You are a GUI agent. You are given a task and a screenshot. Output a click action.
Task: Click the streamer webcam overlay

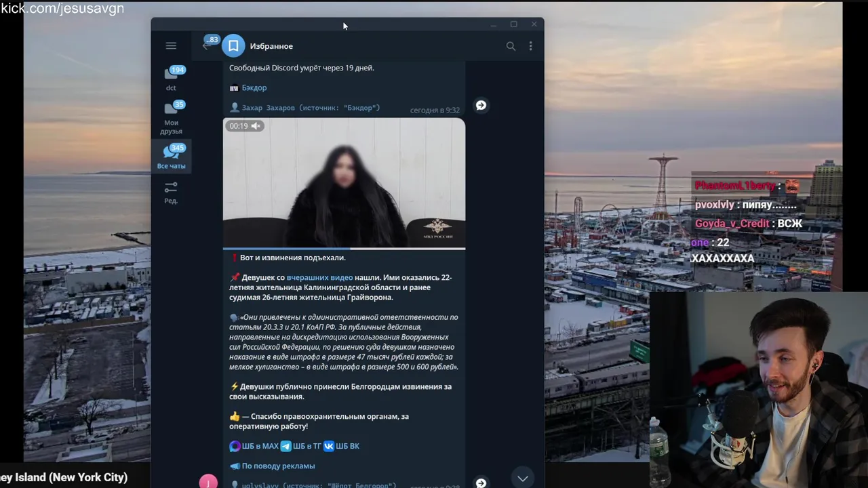(759, 390)
